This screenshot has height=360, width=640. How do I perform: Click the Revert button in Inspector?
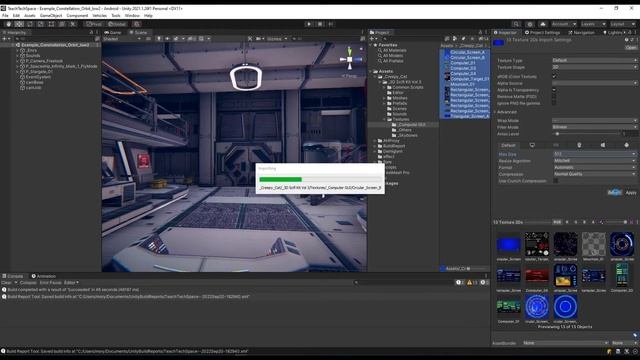pos(615,192)
